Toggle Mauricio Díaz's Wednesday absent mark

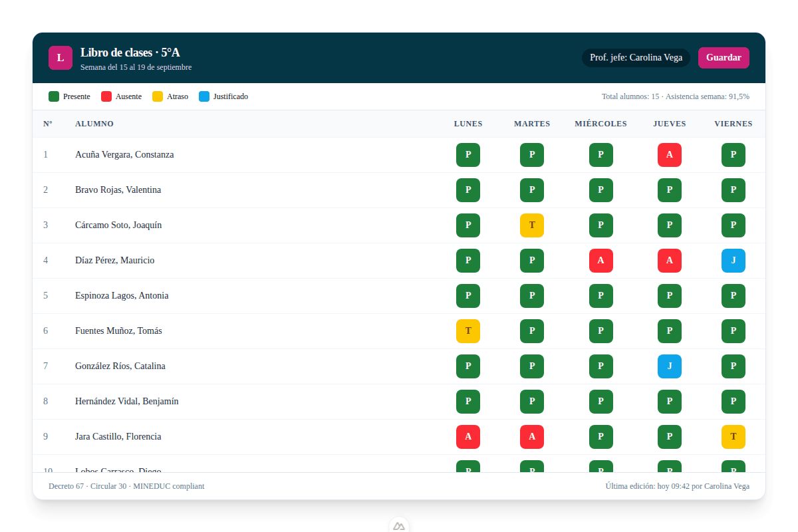pyautogui.click(x=600, y=261)
